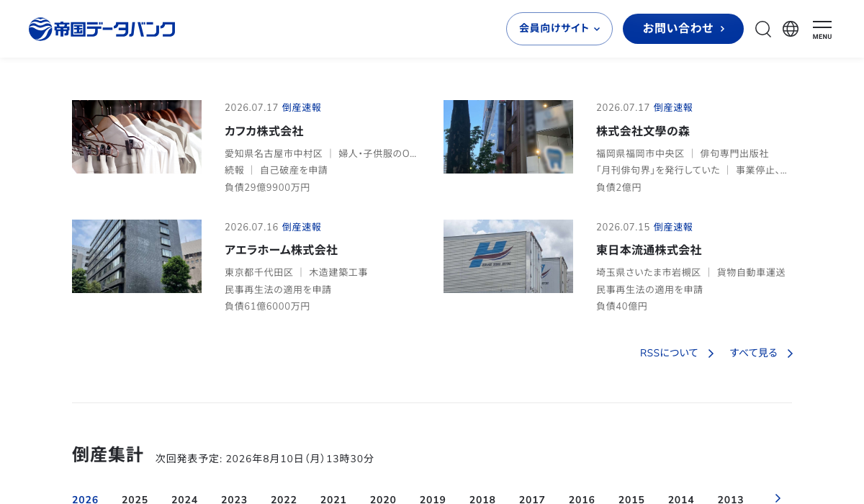Click the arrow next to RSSについて
This screenshot has height=504, width=864.
point(711,354)
